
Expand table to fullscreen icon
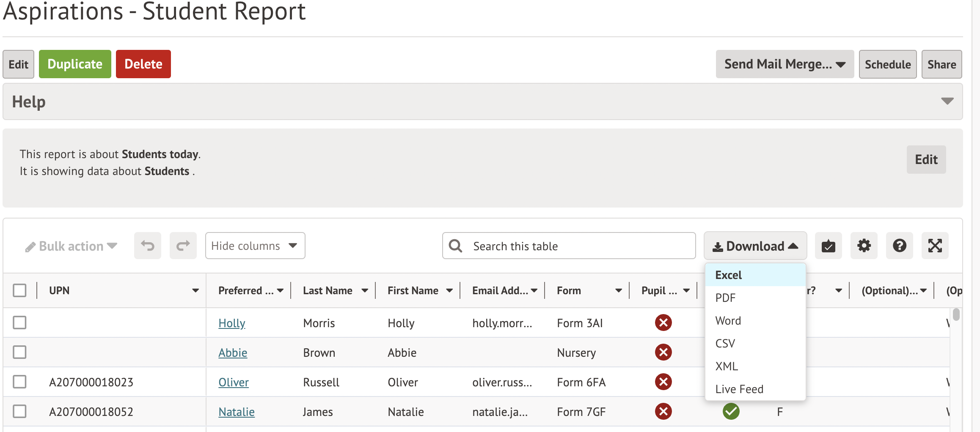point(935,246)
